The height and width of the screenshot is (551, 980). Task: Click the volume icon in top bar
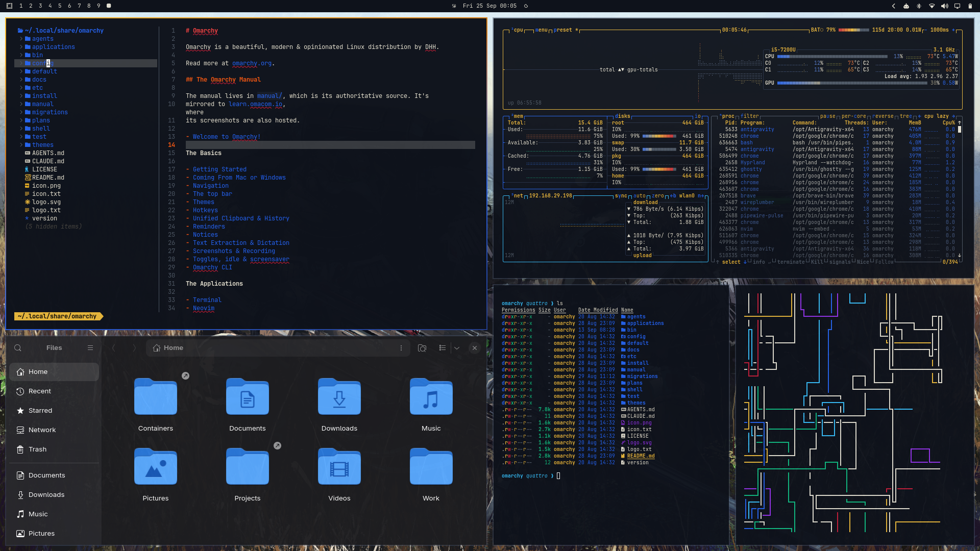coord(944,6)
